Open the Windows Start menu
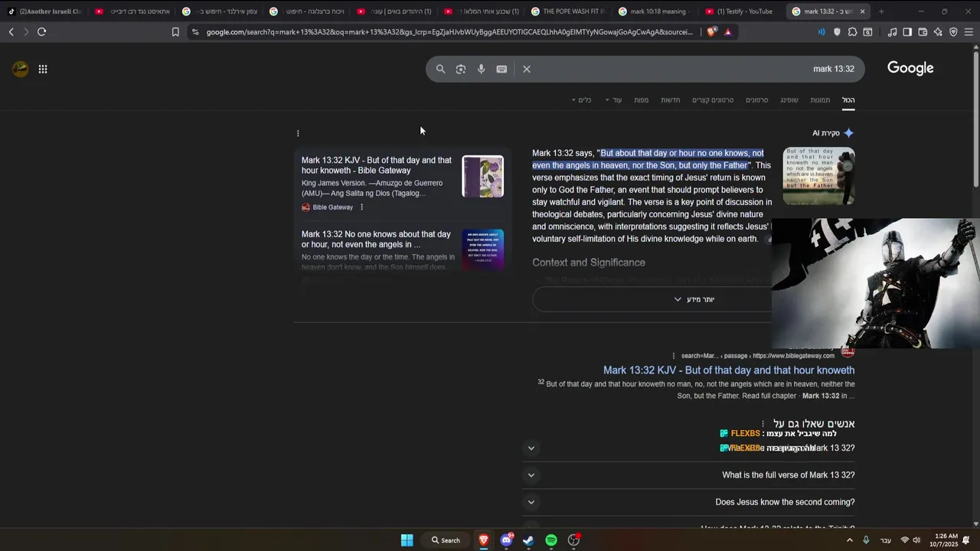This screenshot has width=980, height=551. click(x=407, y=540)
